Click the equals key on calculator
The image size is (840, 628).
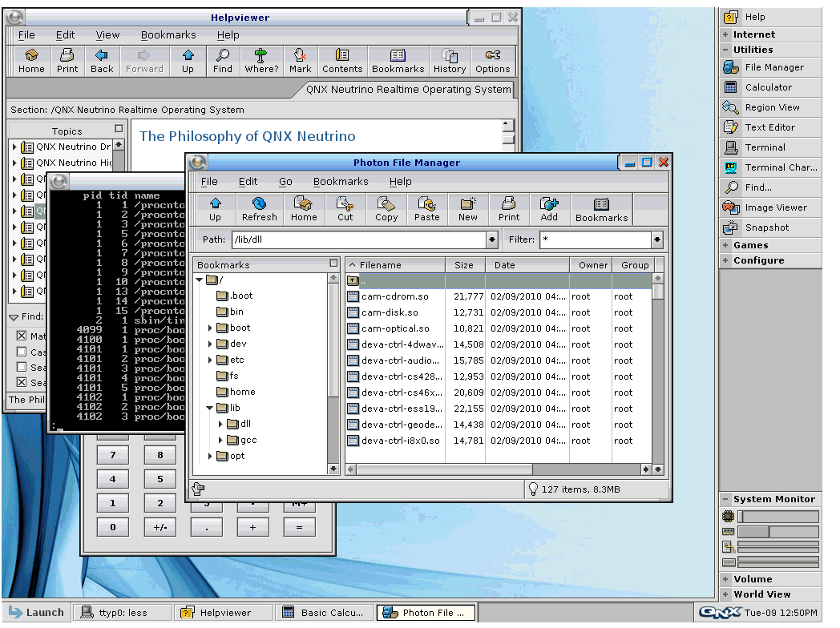(x=299, y=527)
